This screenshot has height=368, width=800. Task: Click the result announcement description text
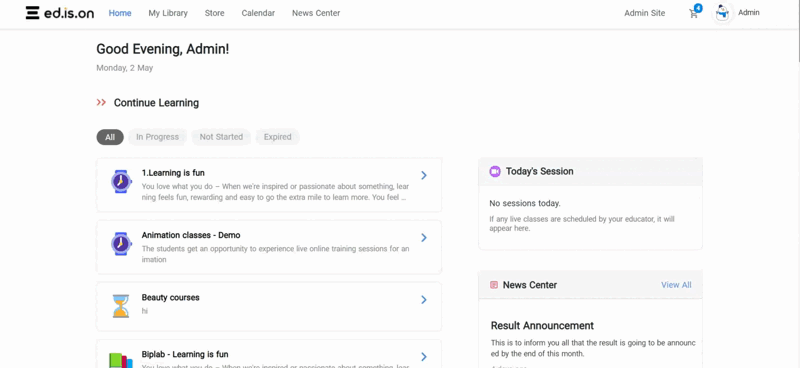[593, 349]
